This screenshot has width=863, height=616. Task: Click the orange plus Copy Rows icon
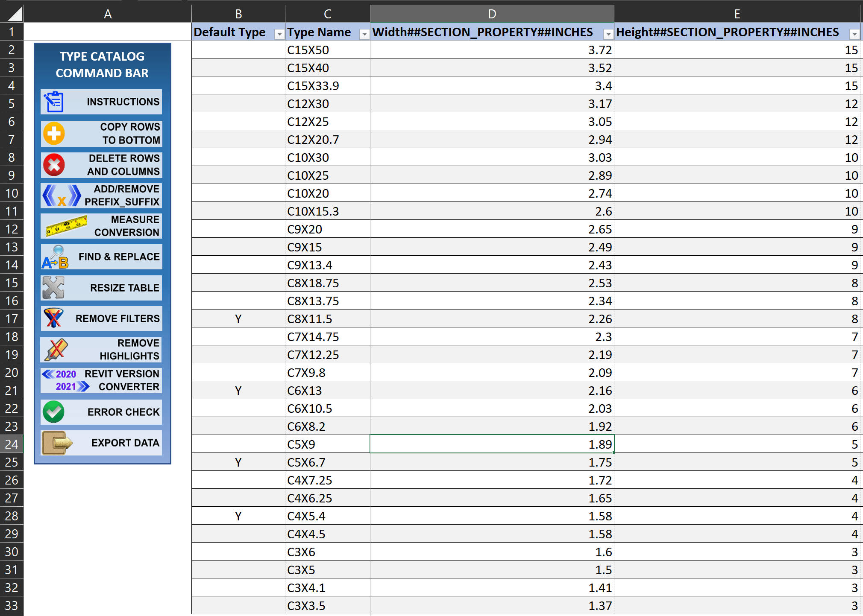54,133
